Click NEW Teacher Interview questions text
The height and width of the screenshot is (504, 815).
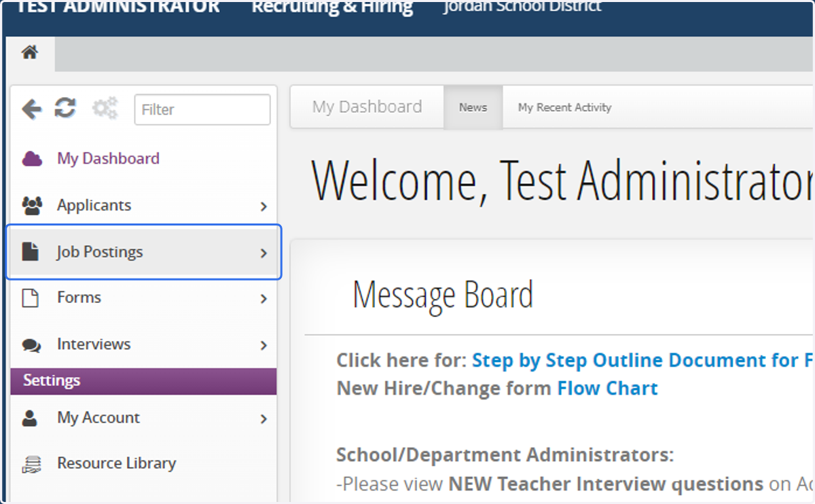pos(606,484)
